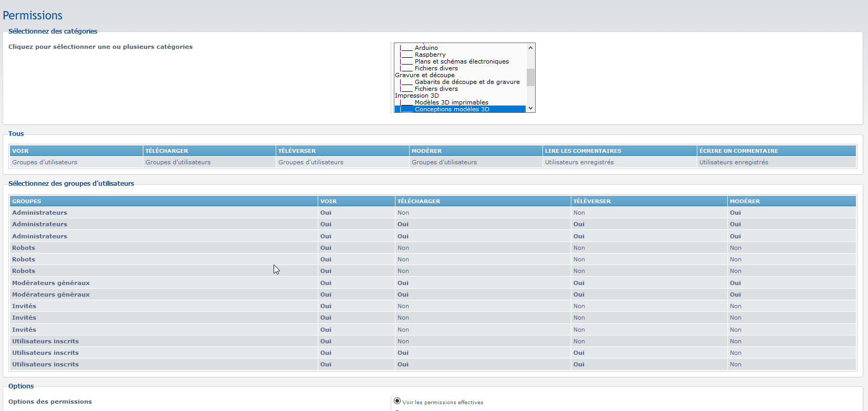
Task: Choose Modèles 3D imprimables category
Action: [x=460, y=102]
